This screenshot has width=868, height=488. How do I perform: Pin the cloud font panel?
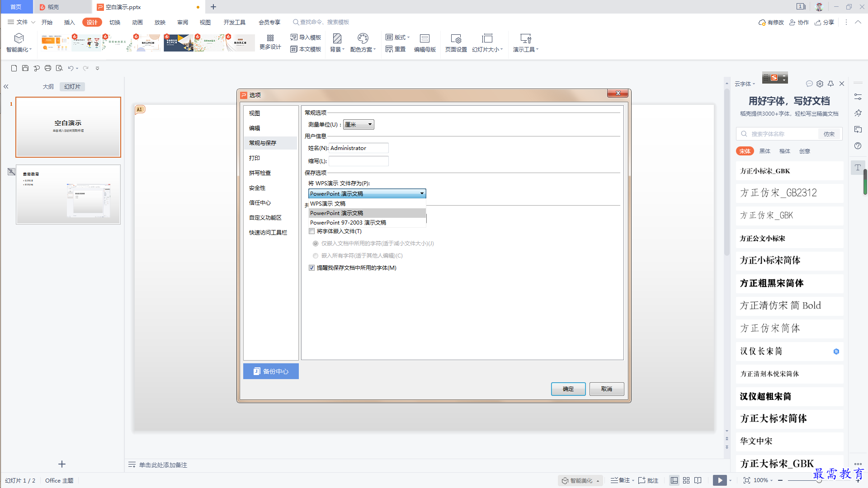click(830, 84)
